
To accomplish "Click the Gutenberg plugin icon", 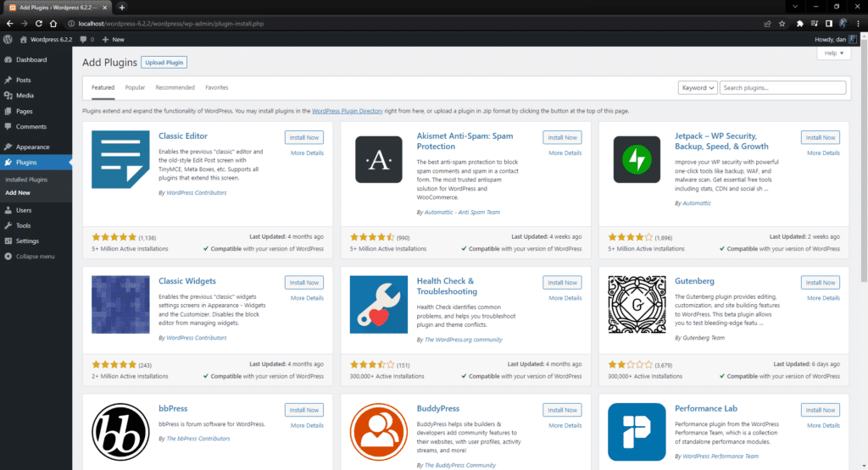I will coord(637,305).
